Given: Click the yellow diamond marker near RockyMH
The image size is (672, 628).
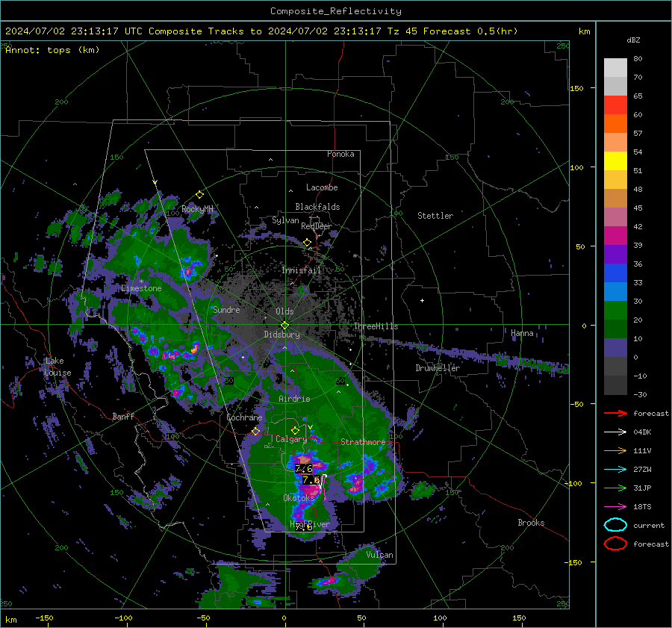Looking at the screenshot, I should tap(199, 195).
